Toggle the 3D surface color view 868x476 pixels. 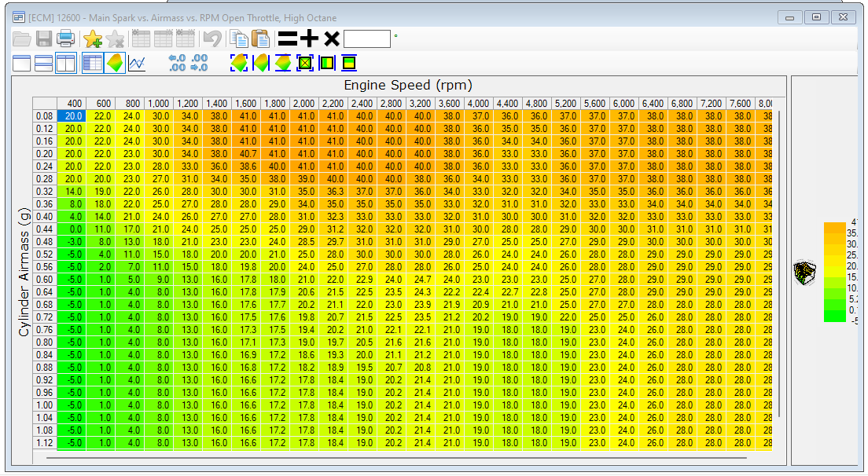click(114, 63)
